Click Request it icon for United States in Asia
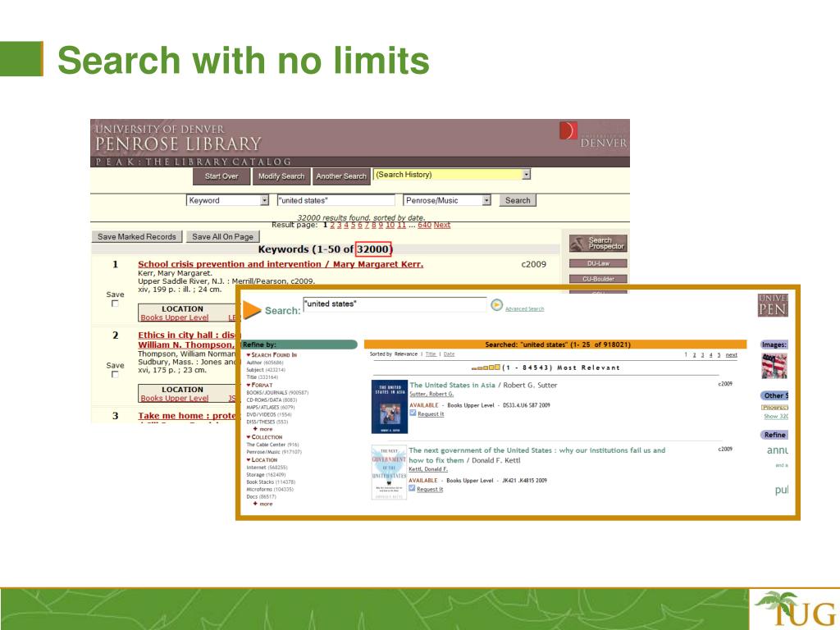The height and width of the screenshot is (630, 840). [413, 413]
